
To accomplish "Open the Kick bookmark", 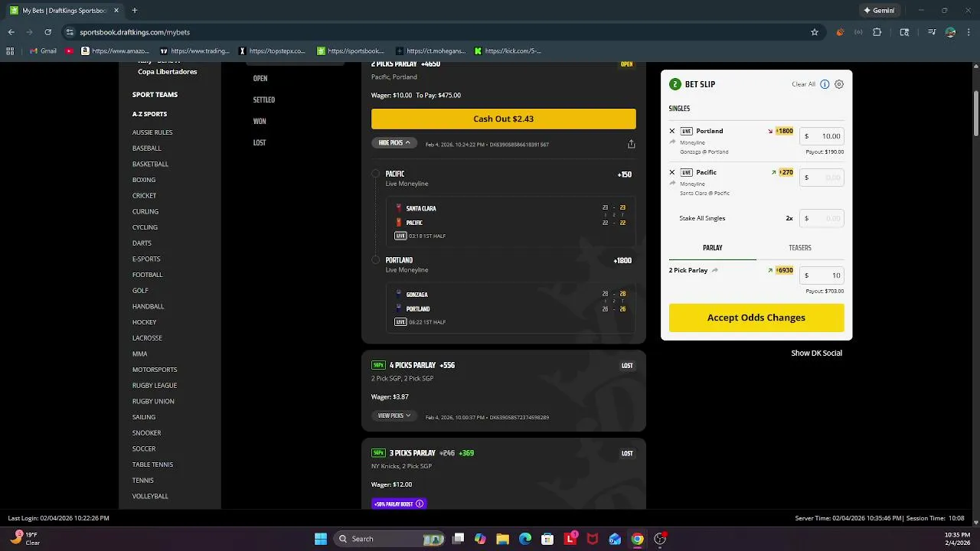I will pyautogui.click(x=508, y=51).
